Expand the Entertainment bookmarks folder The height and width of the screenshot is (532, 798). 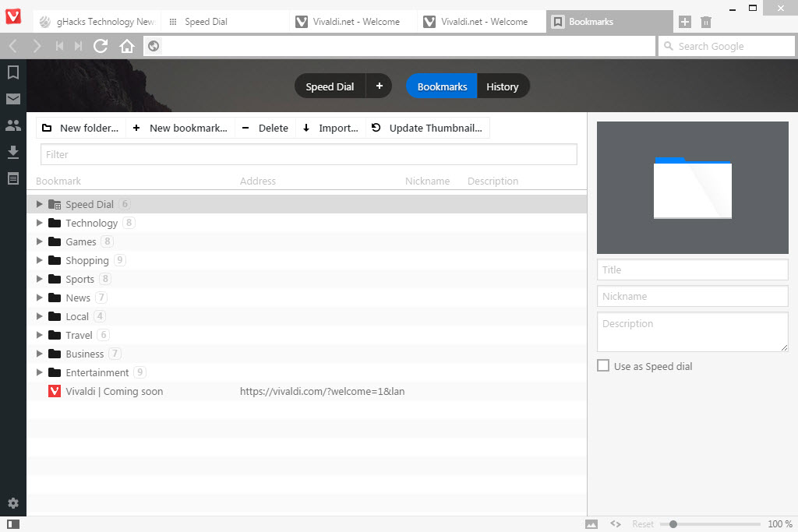(x=39, y=372)
